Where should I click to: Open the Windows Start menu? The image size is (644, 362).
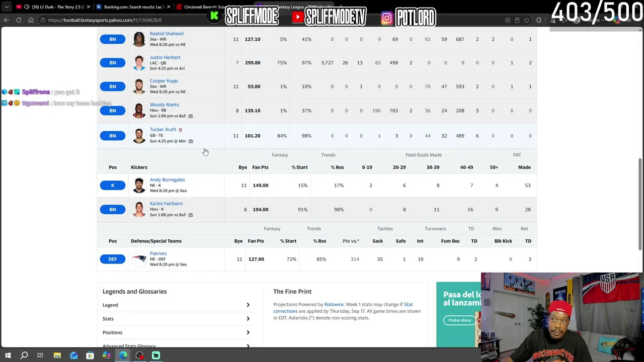pyautogui.click(x=8, y=355)
